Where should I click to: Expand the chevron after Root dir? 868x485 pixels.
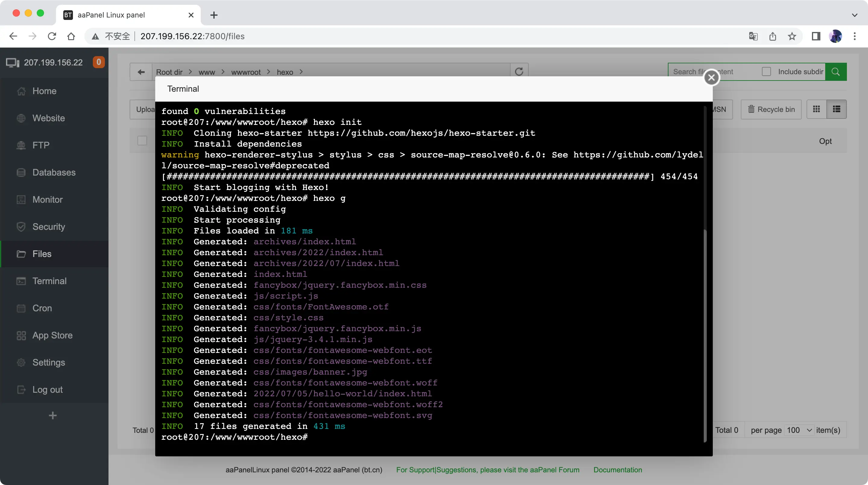190,72
